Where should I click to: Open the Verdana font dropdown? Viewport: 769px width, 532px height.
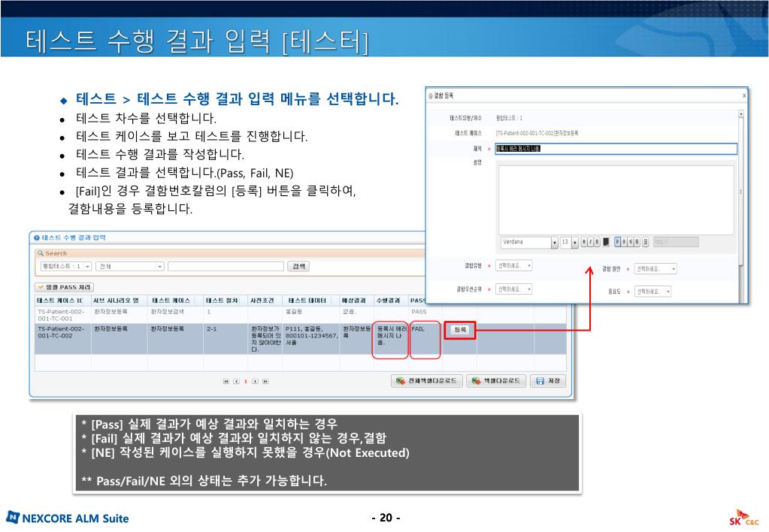click(555, 242)
